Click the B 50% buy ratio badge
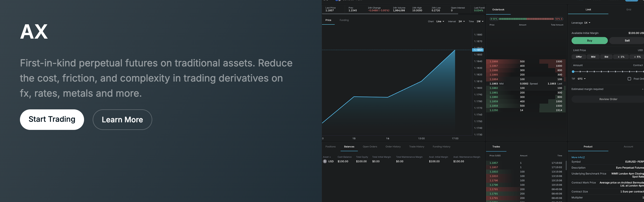This screenshot has width=644, height=202. (494, 19)
